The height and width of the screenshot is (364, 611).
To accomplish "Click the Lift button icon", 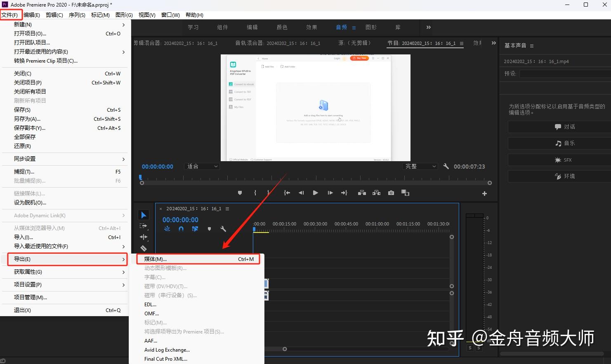I will coord(362,193).
